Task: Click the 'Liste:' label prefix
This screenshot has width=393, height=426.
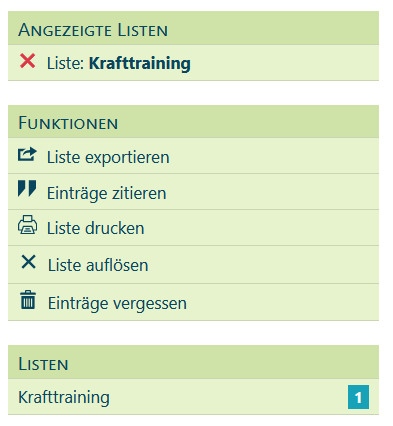Action: point(65,63)
